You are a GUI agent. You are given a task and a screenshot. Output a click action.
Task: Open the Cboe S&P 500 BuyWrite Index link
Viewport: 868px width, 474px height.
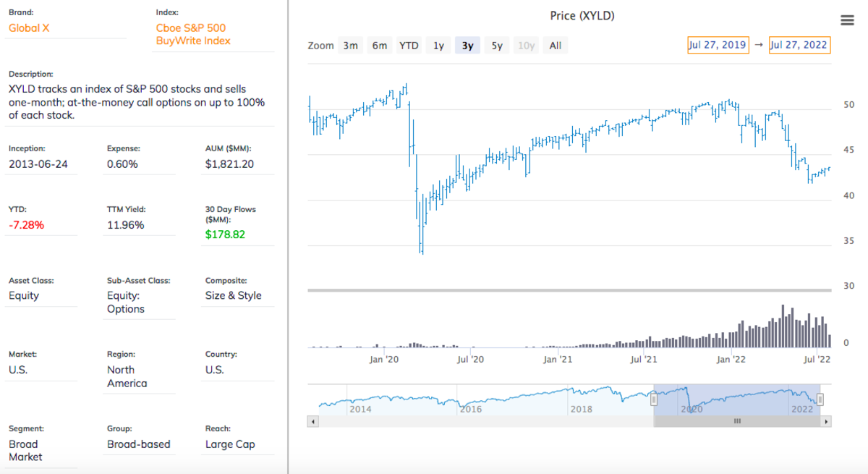point(193,34)
